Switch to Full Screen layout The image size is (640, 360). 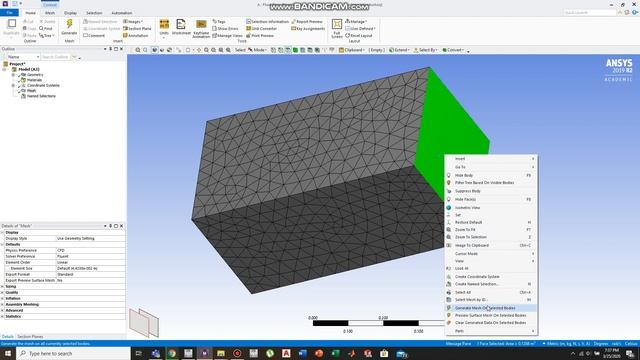337,29
